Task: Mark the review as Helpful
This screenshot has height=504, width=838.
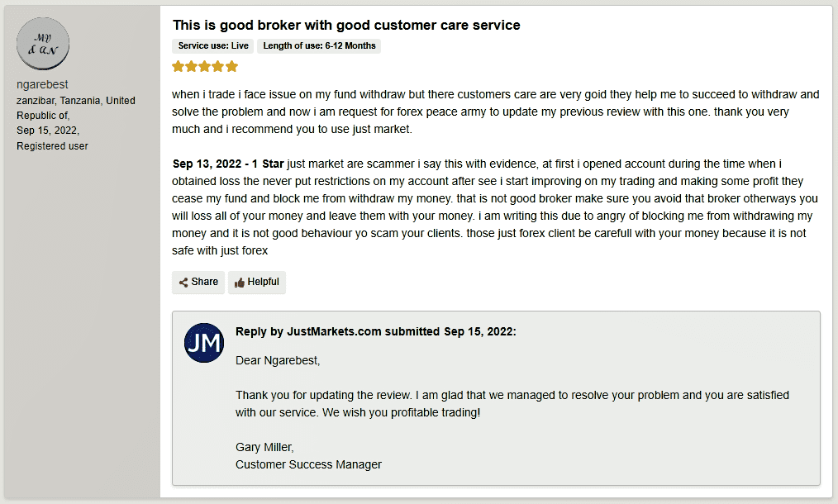Action: [x=257, y=283]
